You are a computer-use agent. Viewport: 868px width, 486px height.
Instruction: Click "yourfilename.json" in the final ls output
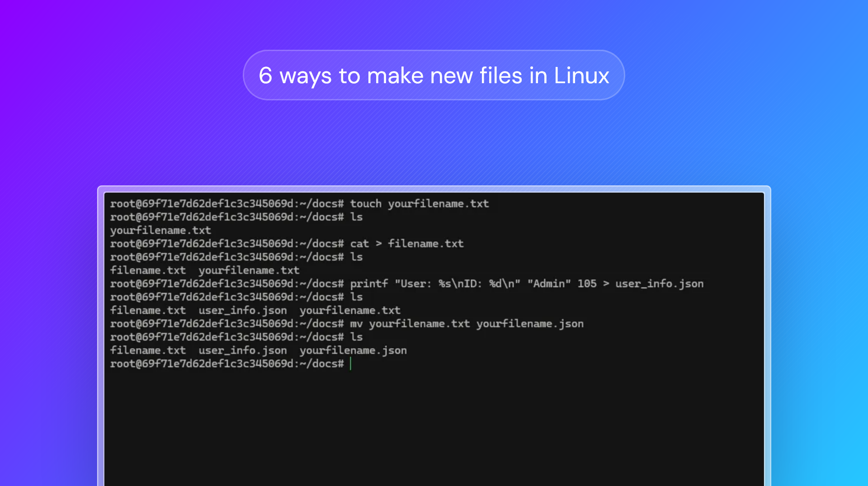pyautogui.click(x=353, y=351)
